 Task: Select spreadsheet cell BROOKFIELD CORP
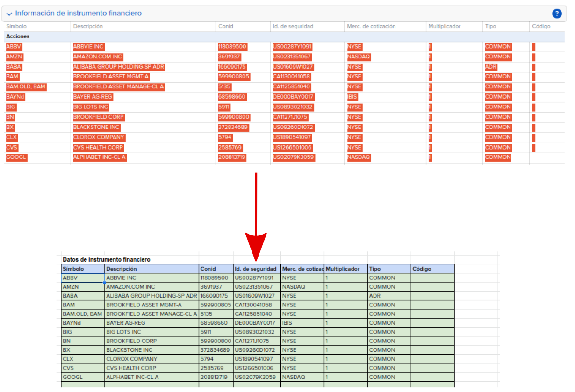coord(151,341)
